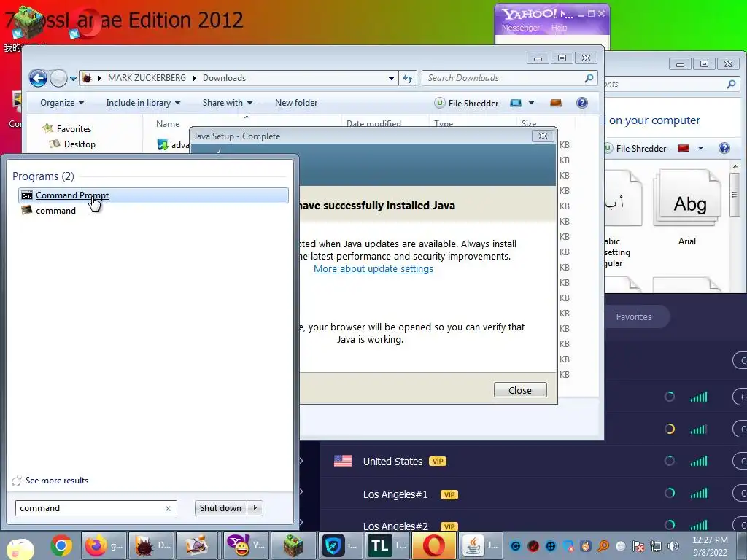This screenshot has height=560, width=747.
Task: Click the search icon in the Fonts window
Action: click(x=731, y=85)
